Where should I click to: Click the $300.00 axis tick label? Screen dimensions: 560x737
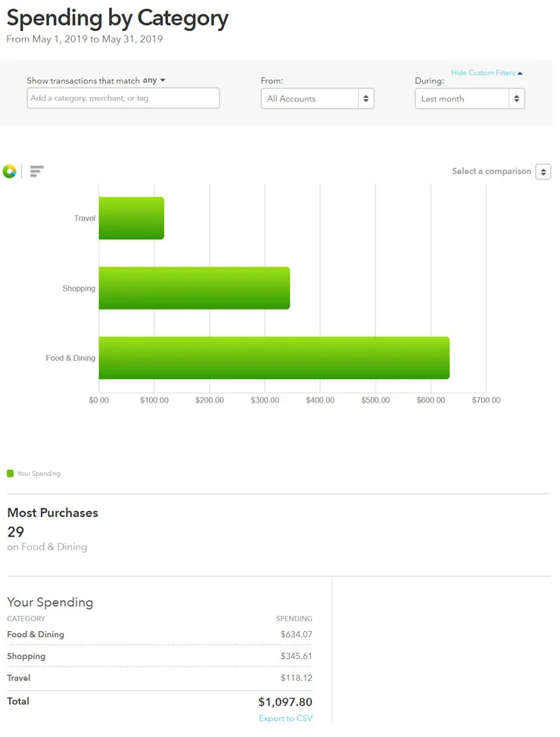pyautogui.click(x=265, y=400)
